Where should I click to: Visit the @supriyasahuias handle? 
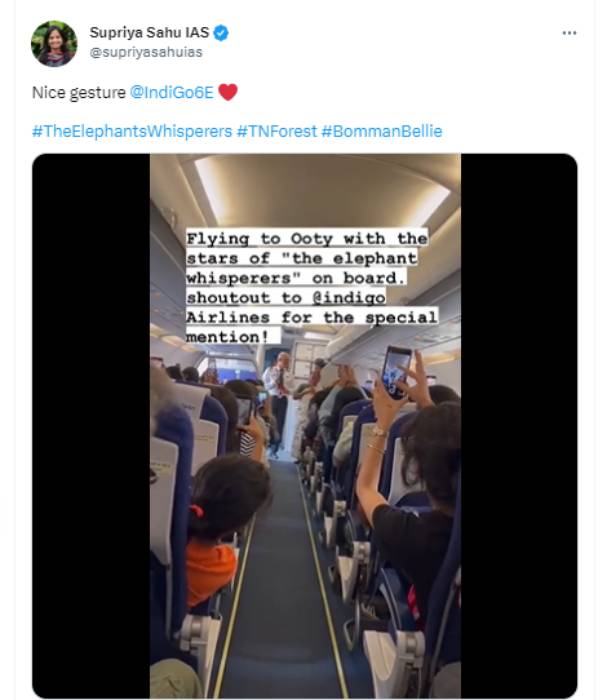(x=146, y=52)
